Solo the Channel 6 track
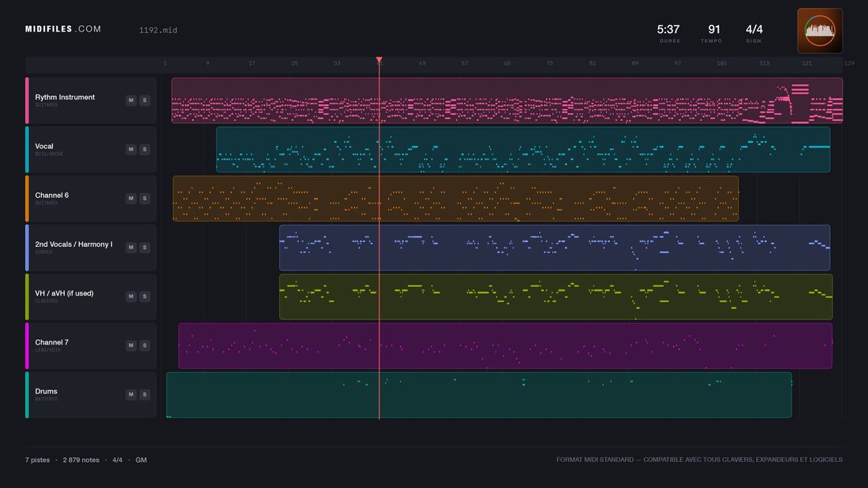868x488 pixels. (x=144, y=198)
